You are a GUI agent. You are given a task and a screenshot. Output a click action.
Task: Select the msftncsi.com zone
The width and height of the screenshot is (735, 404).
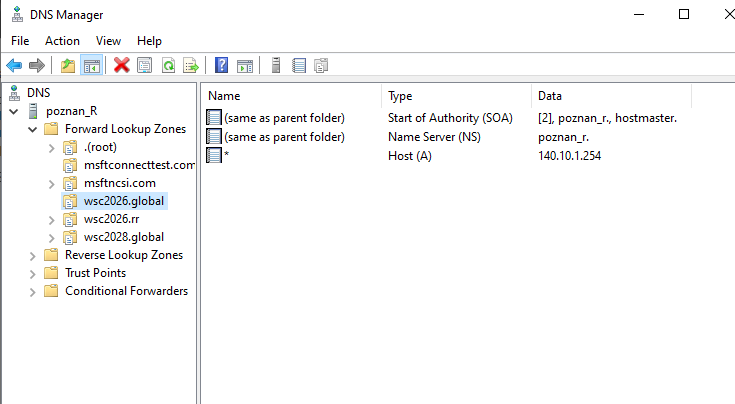pos(120,183)
